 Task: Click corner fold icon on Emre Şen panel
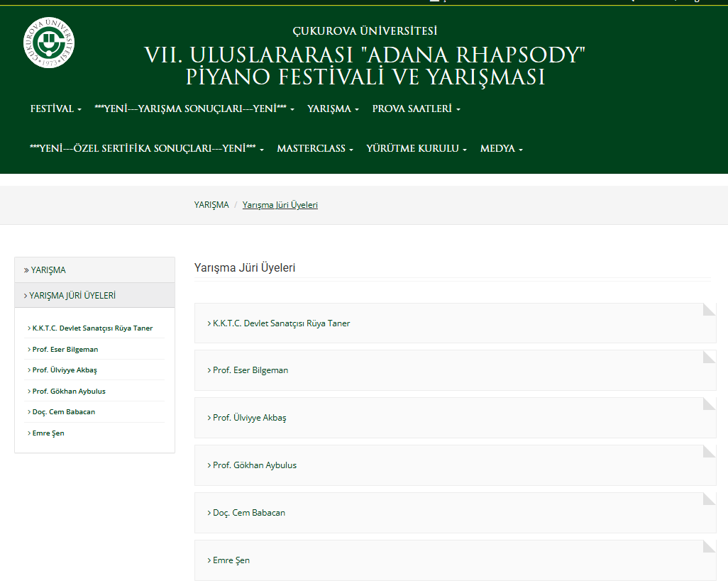[709, 546]
